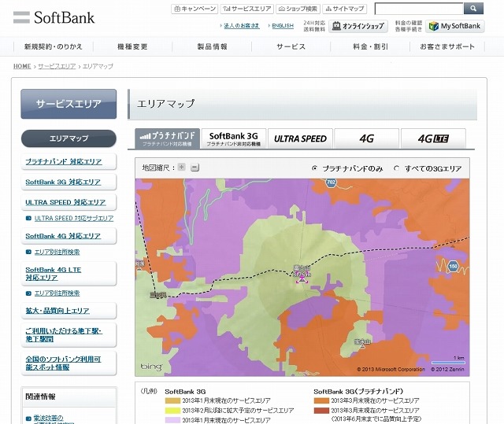Viewport: 504px width, 424px height.
Task: Switch to 4G LTE tab
Action: click(433, 138)
